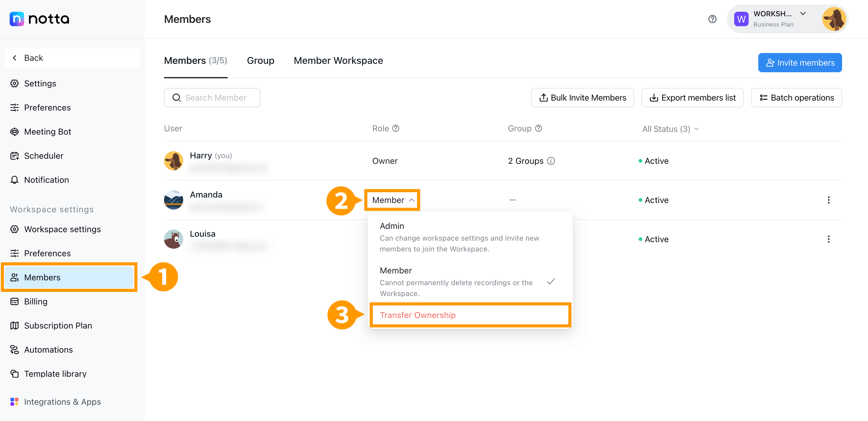Click the Group column help icon
This screenshot has height=421, width=868.
click(x=539, y=128)
